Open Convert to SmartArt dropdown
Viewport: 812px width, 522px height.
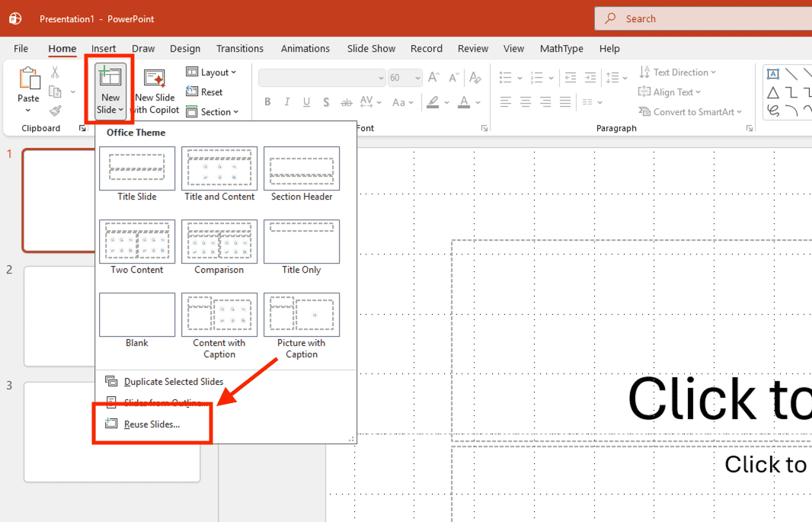click(x=690, y=111)
